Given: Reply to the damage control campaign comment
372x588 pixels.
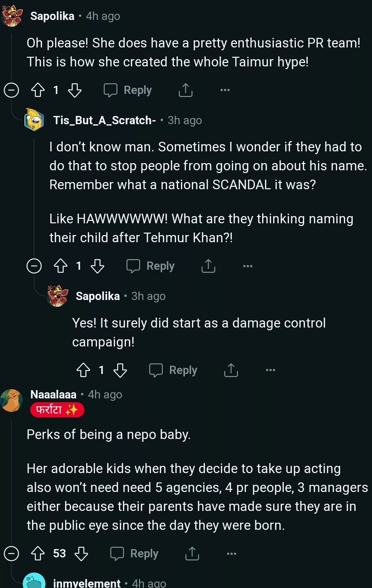Looking at the screenshot, I should (173, 370).
